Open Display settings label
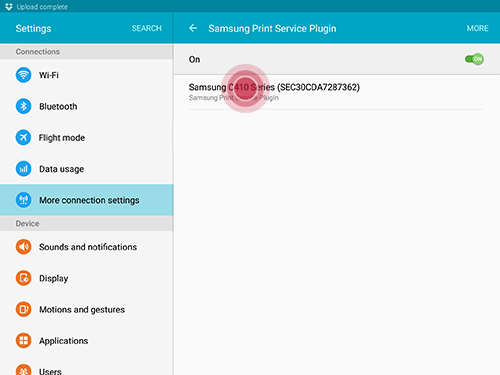This screenshot has width=500, height=375. tap(54, 278)
